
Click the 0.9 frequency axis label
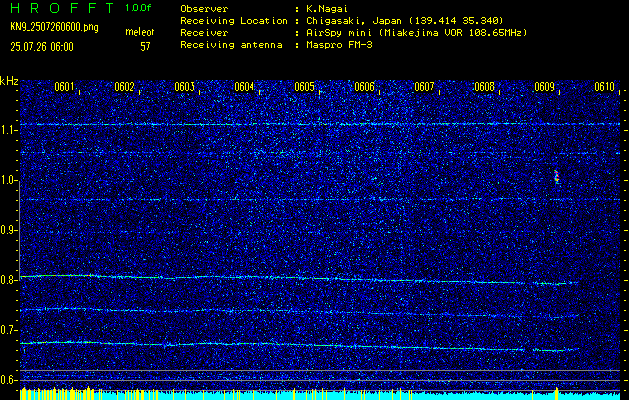8,230
